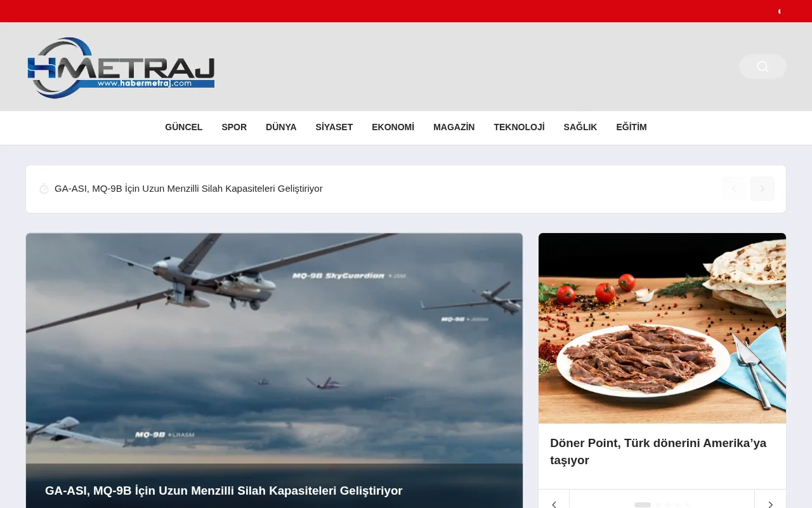The height and width of the screenshot is (508, 812).
Task: Show the next carousel slide
Action: (x=770, y=504)
